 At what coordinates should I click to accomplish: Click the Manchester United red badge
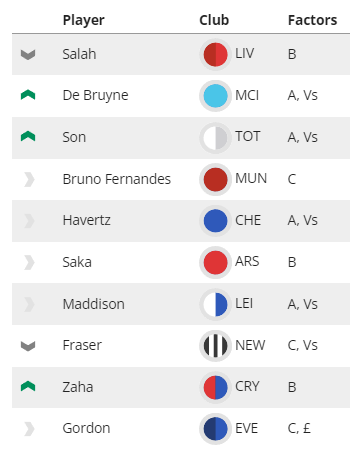click(x=215, y=179)
